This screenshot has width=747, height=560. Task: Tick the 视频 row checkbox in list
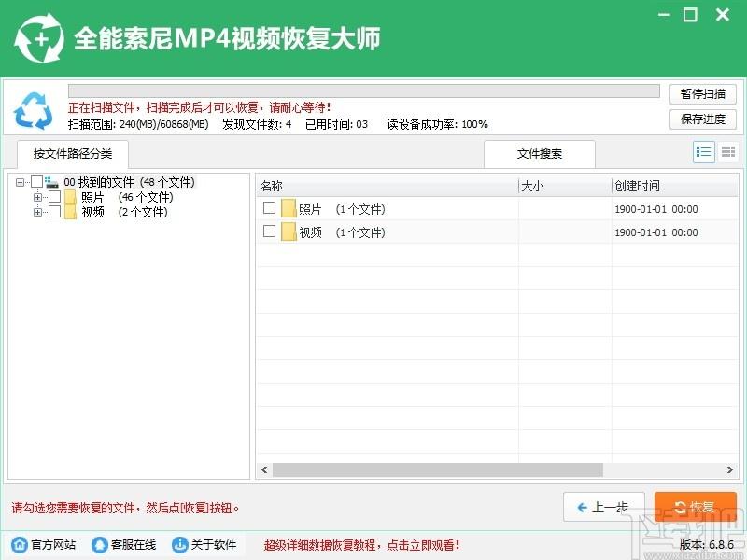269,231
